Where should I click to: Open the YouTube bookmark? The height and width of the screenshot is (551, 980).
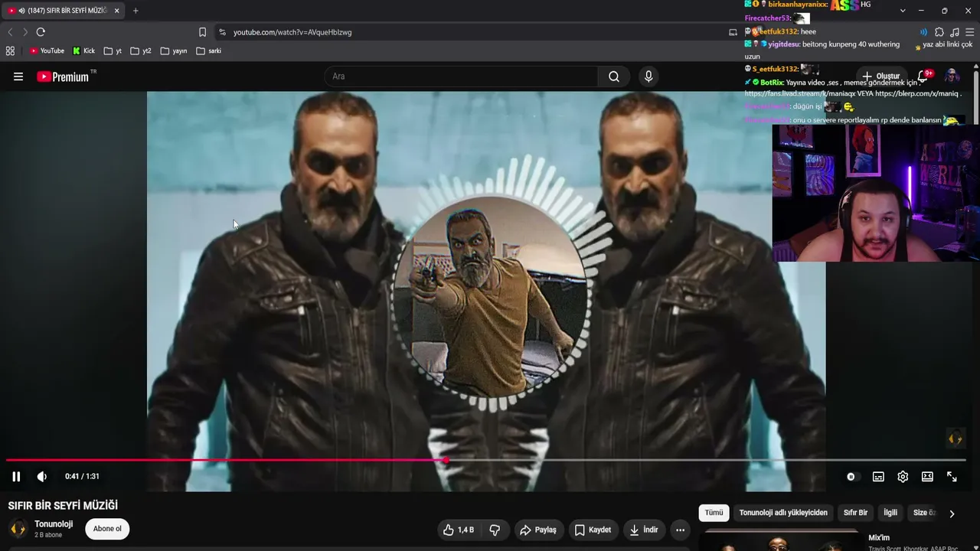(47, 51)
